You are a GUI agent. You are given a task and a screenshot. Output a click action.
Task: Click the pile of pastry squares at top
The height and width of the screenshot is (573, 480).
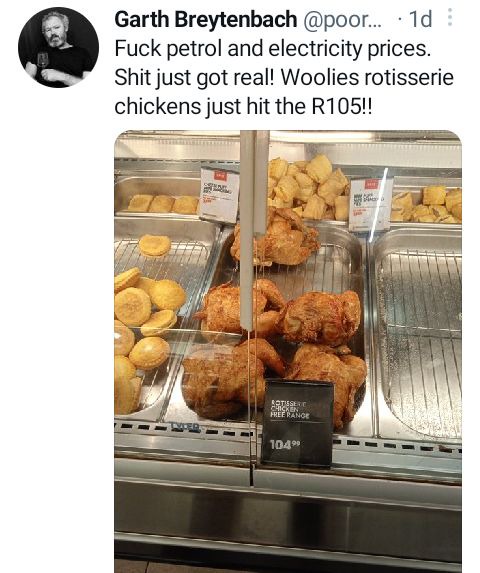(308, 186)
